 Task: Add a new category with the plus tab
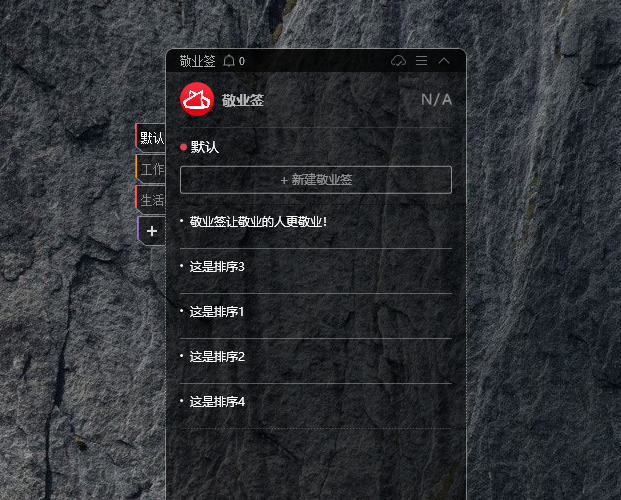pyautogui.click(x=152, y=231)
